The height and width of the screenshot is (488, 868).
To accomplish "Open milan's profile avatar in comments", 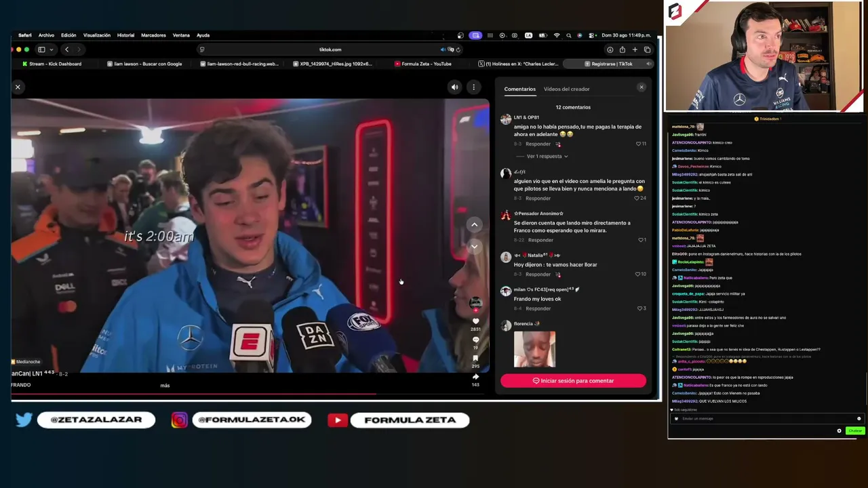I will click(x=506, y=291).
